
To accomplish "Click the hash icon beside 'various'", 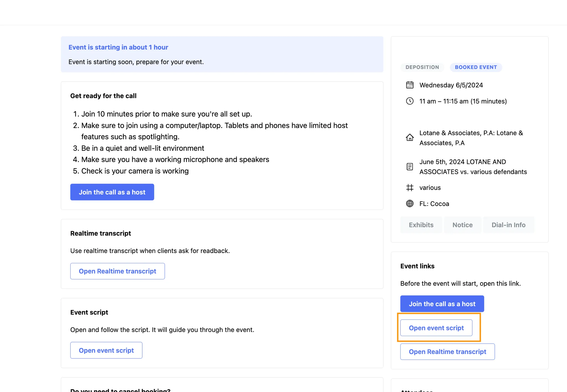I will click(x=410, y=188).
